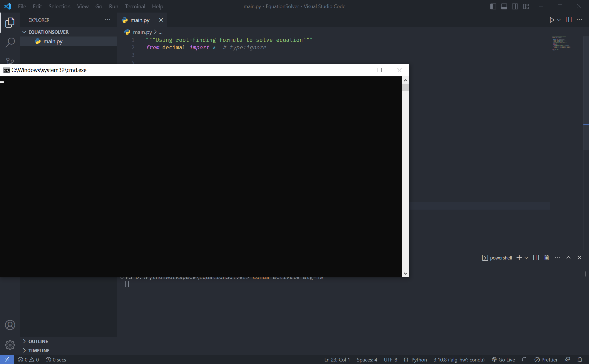Click the EXPLORER panel title
The image size is (589, 364).
coord(39,20)
